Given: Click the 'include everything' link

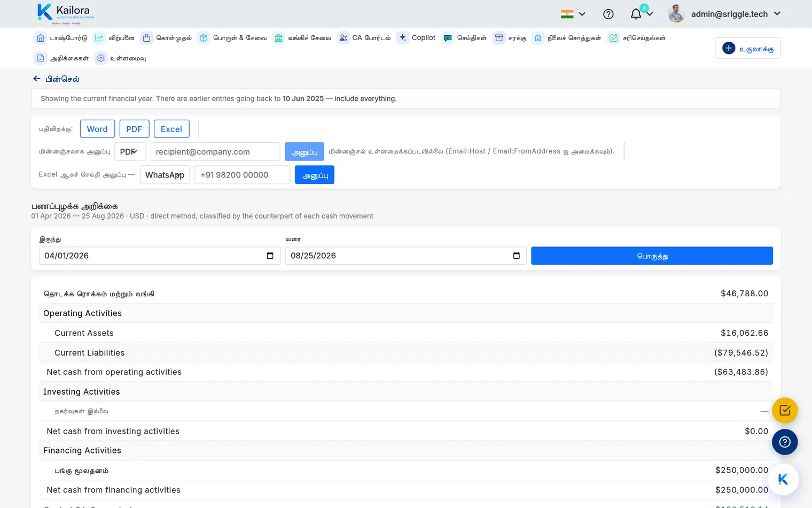Looking at the screenshot, I should (365, 99).
